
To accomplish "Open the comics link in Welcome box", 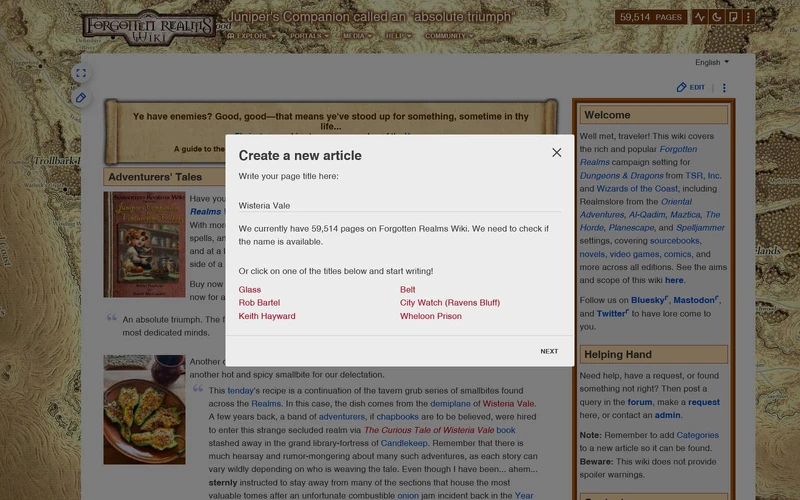I will [x=677, y=254].
